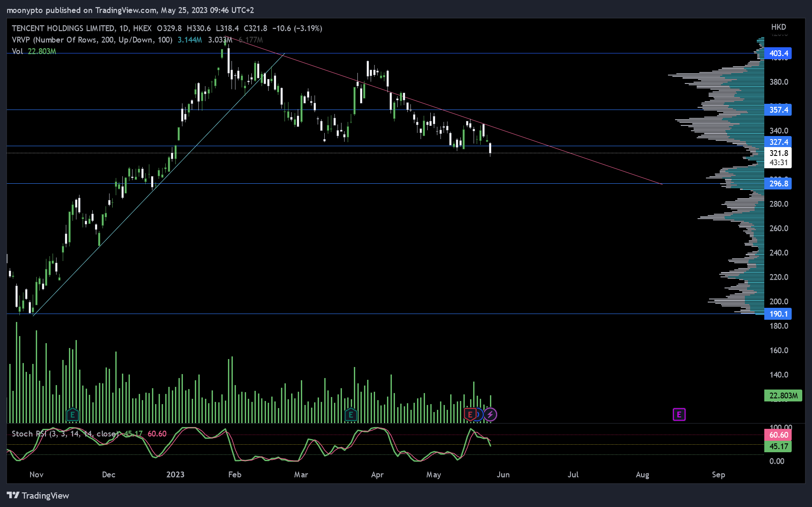Click the closing price value C321.8
Viewport: 812px width, 507px height.
point(255,28)
